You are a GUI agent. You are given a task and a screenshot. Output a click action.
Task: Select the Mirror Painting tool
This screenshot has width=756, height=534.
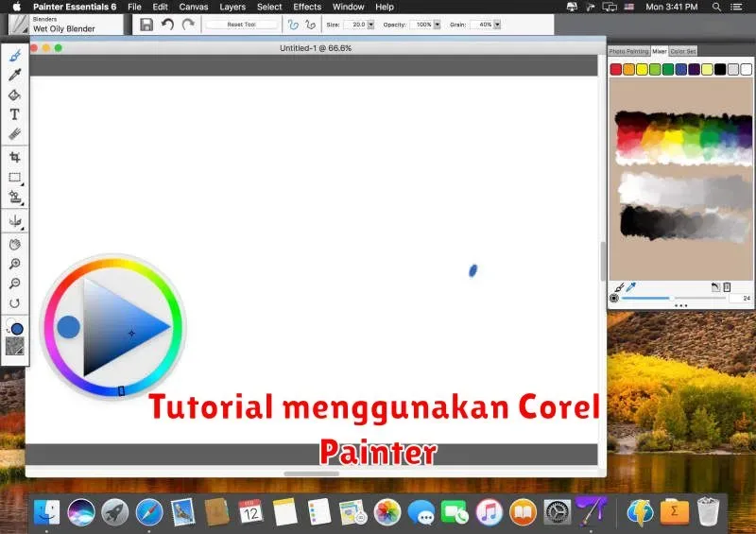coord(15,221)
